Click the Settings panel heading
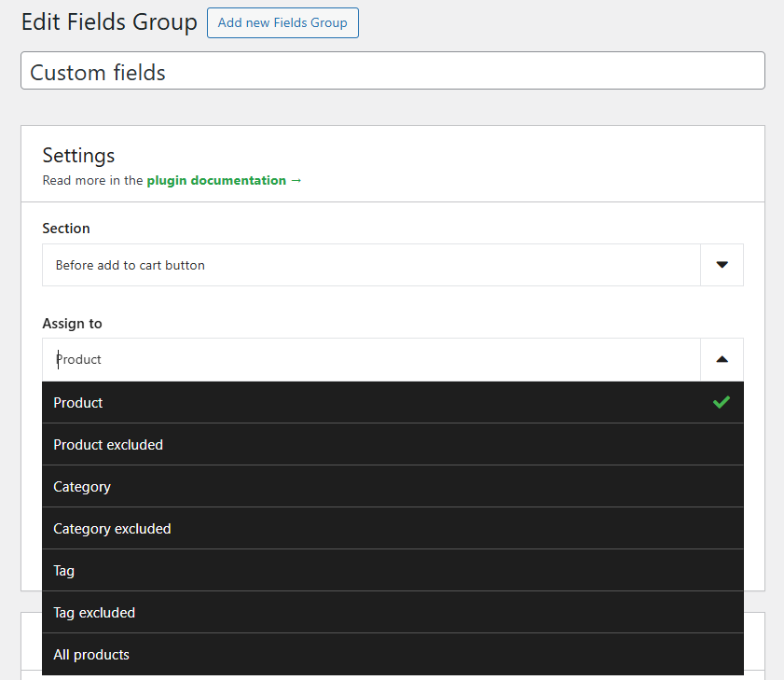The image size is (784, 680). 78,156
